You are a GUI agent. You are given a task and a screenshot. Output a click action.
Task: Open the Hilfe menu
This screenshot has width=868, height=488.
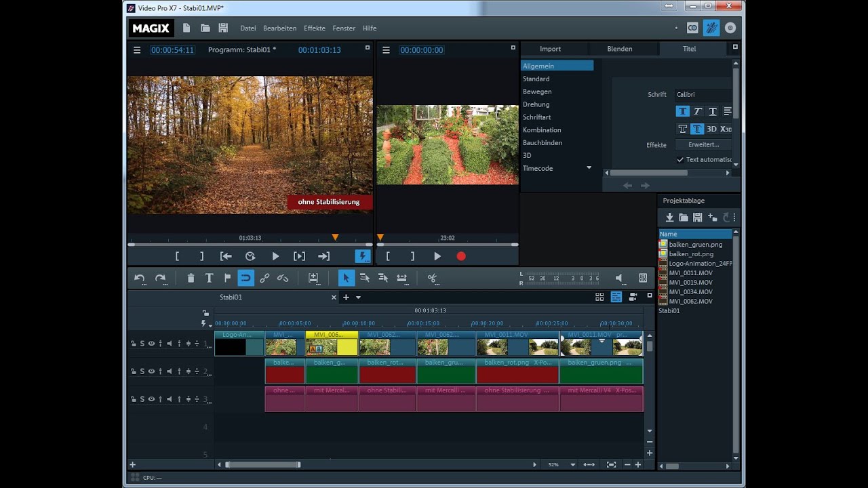(x=370, y=28)
